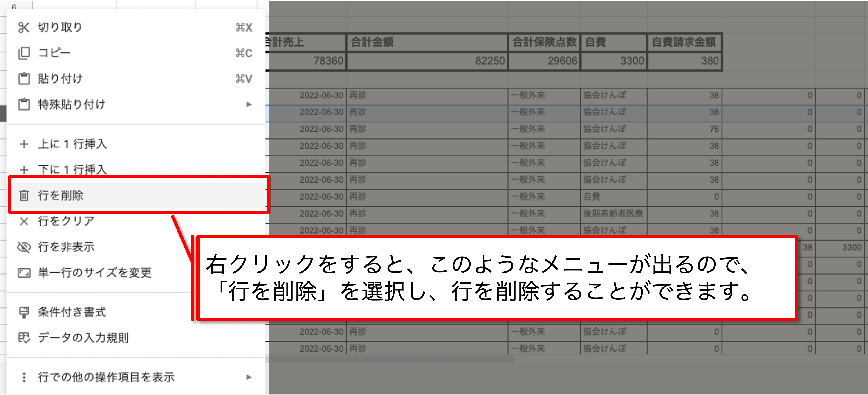
Task: Select 下に 1 行挿入 menu entry
Action: point(136,169)
